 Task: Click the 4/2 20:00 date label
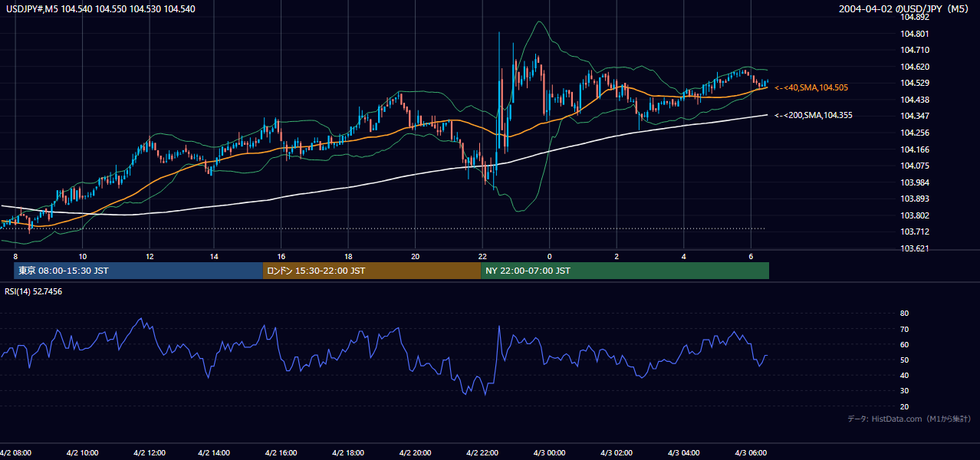pyautogui.click(x=415, y=452)
